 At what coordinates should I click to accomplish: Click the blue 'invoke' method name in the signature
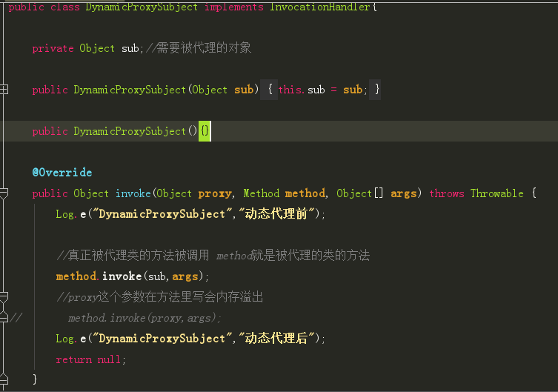tap(133, 193)
